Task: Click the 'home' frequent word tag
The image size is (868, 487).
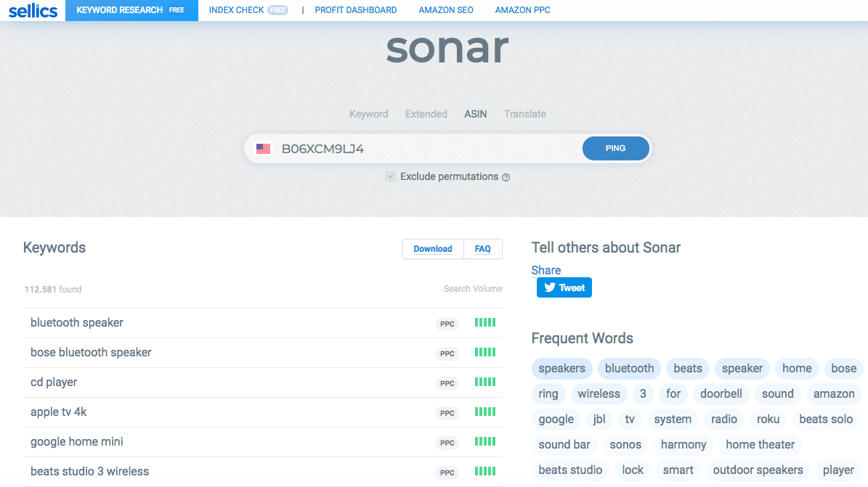Action: 797,369
